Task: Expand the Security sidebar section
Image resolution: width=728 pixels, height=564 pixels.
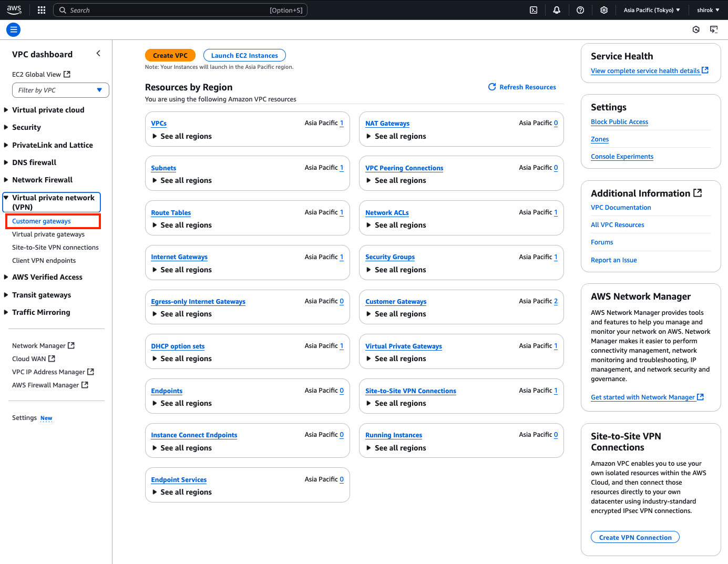Action: pos(23,127)
